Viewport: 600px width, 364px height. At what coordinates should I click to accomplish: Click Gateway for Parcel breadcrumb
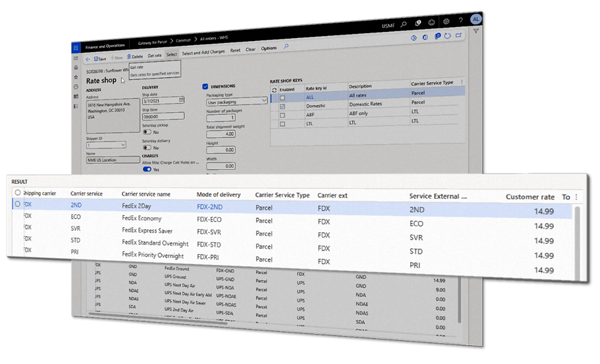[152, 42]
